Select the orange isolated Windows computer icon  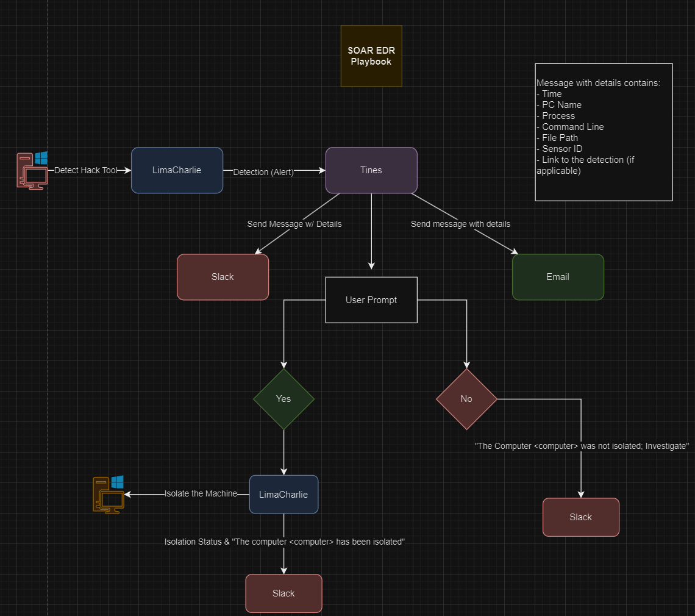tap(109, 495)
